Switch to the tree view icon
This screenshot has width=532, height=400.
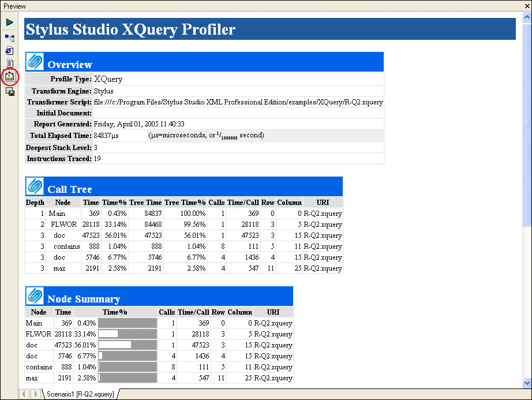point(10,38)
